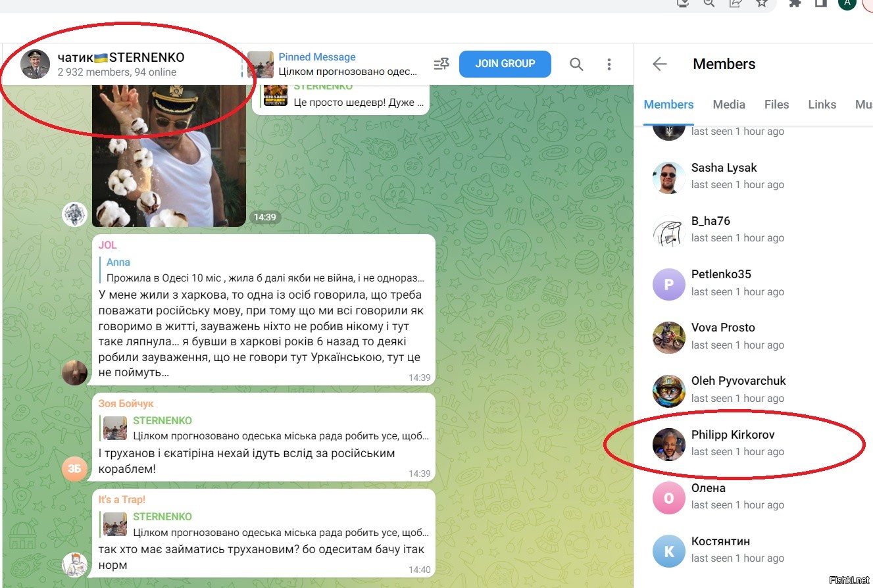The height and width of the screenshot is (588, 873).
Task: Open the three-dot more options menu
Action: point(609,64)
